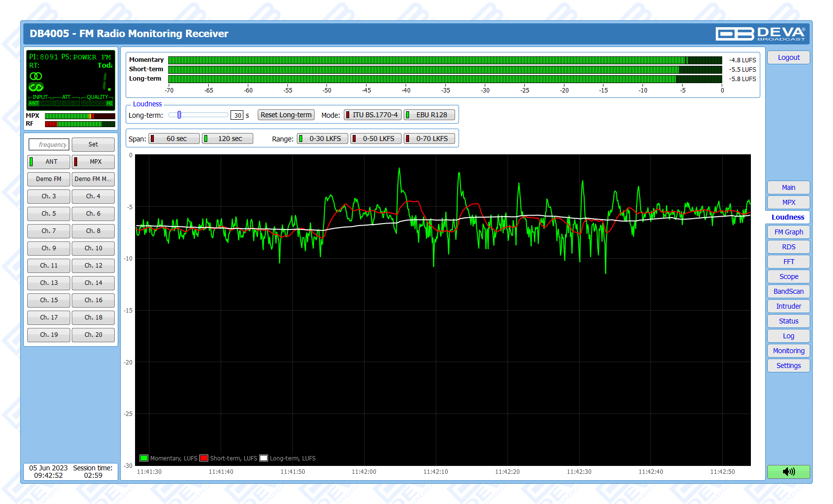
Task: Click the speaker audio listen button
Action: (788, 471)
